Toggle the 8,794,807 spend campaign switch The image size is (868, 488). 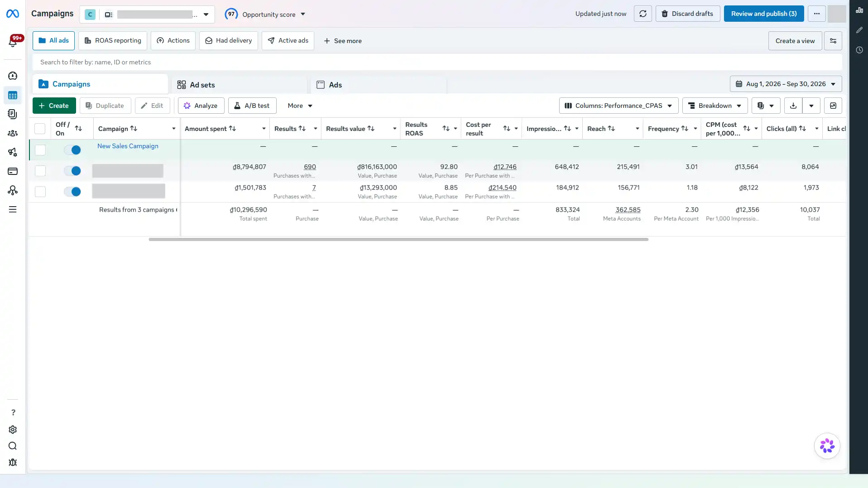pyautogui.click(x=72, y=171)
